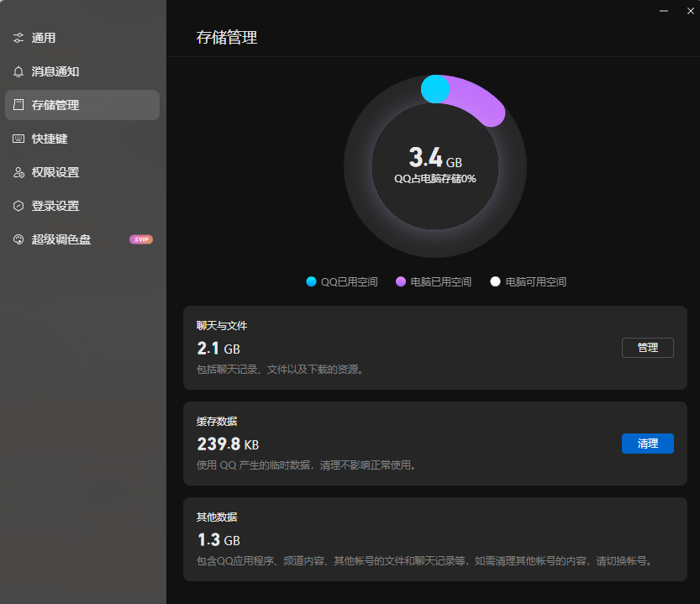Click the palette icon beside 超级调色盘

18,239
